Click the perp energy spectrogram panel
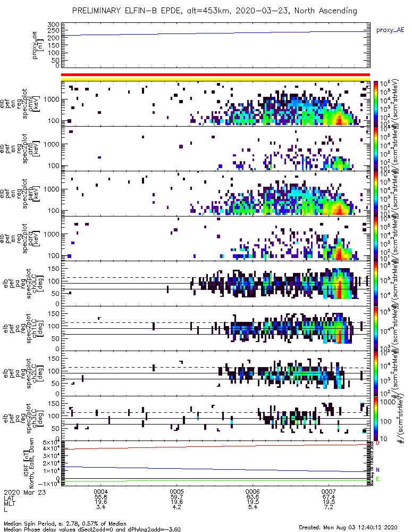The image size is (412, 532). [x=215, y=194]
